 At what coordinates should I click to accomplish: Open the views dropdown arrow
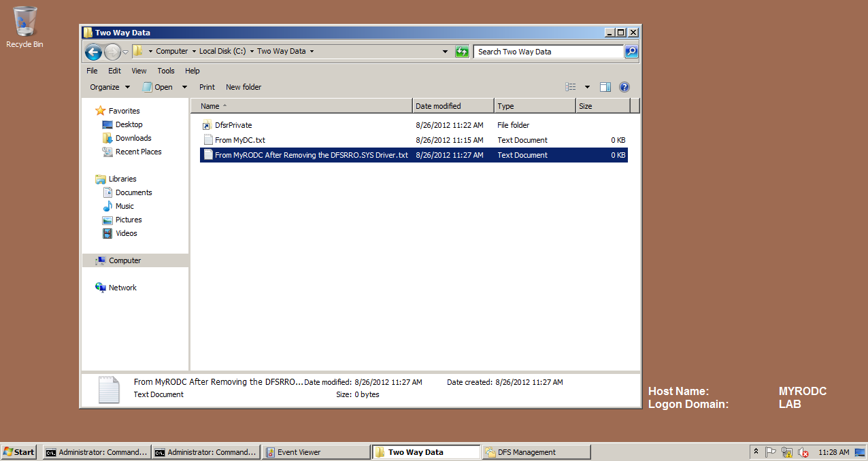pos(587,87)
